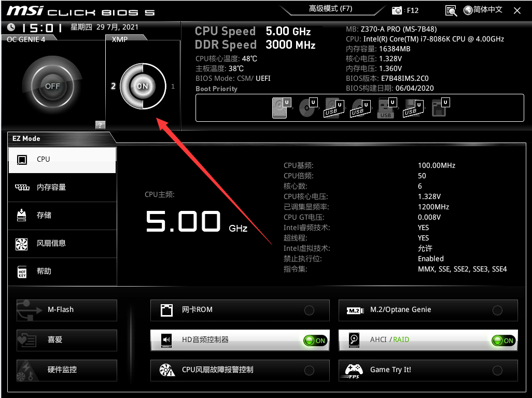Select the hard disk boot priority icon
Screen dimensions: 532x398
coord(281,108)
